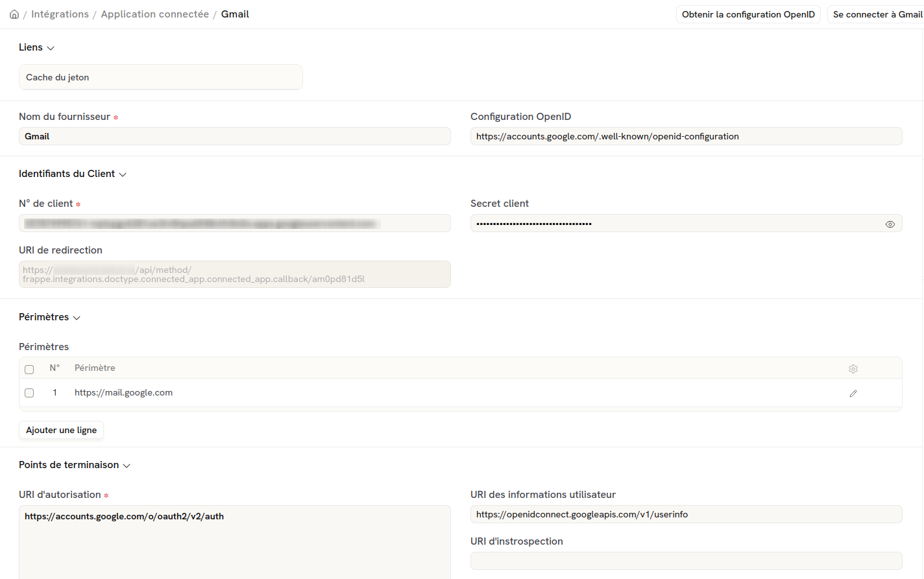Edit the https://mail.google.com row pencil
Viewport: 924px width, 579px height.
coord(853,394)
